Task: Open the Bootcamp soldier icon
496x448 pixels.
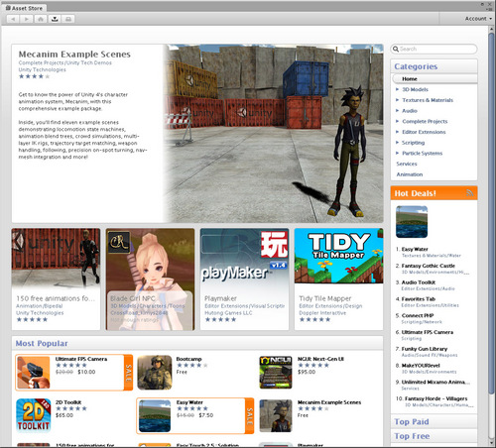Action: [155, 373]
